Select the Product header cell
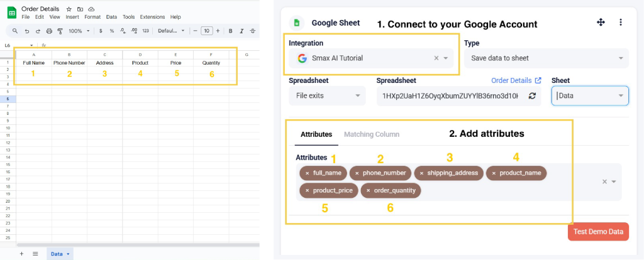 tap(140, 63)
